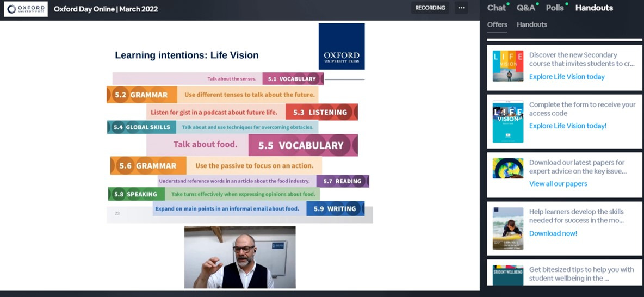Select the Handouts sub-tab under Offers

point(532,24)
